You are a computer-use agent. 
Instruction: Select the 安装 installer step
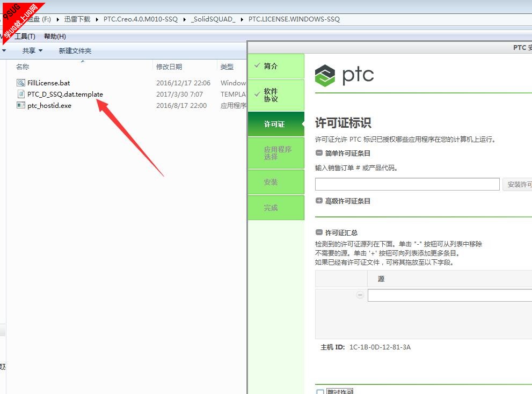click(x=276, y=182)
